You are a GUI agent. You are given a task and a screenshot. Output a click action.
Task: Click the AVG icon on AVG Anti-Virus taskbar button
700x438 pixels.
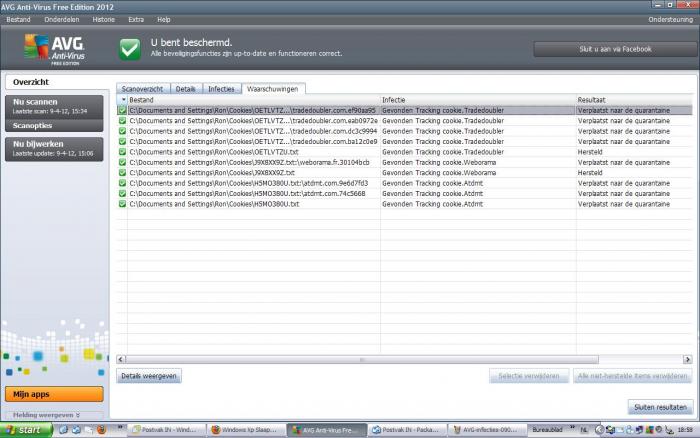296,430
